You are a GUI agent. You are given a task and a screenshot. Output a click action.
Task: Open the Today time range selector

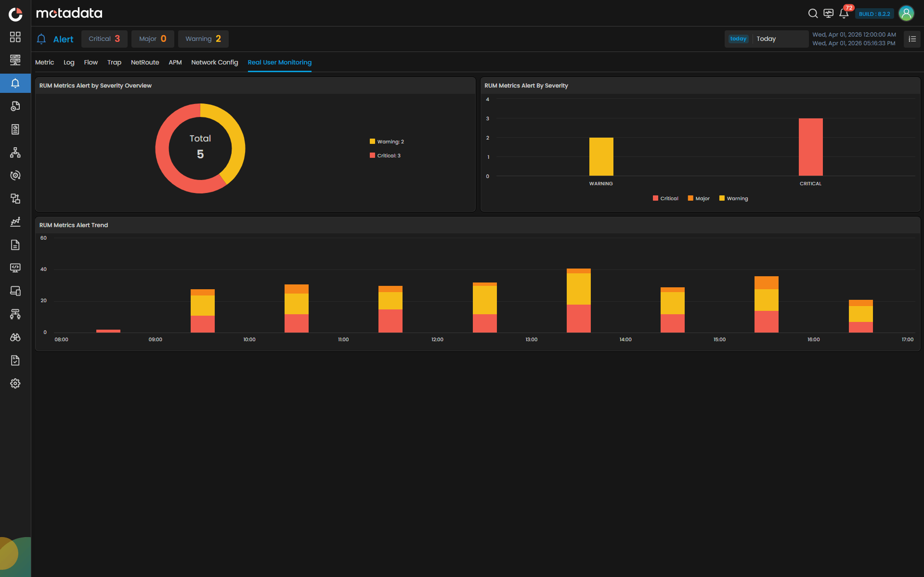(x=767, y=38)
